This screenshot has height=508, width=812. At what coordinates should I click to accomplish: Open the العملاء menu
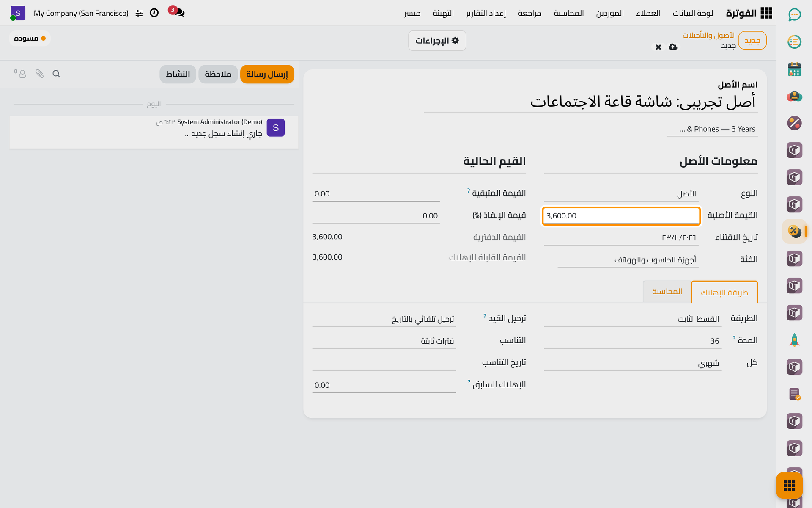point(648,13)
